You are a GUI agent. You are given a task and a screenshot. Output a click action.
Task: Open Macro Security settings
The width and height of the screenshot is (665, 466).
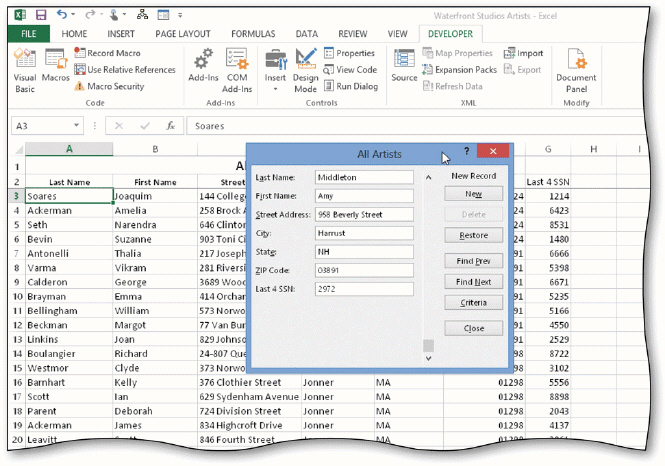pyautogui.click(x=109, y=86)
